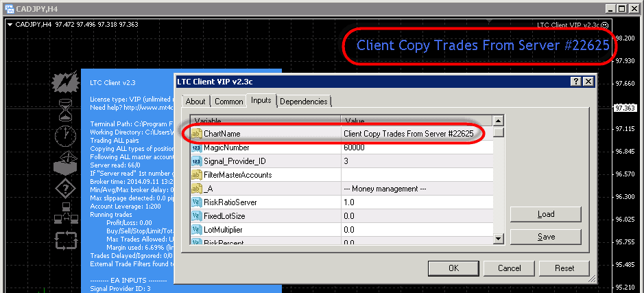Viewport: 644px width, 293px height.
Task: Select the FilterMasterAccounts variable name
Action: click(x=238, y=175)
